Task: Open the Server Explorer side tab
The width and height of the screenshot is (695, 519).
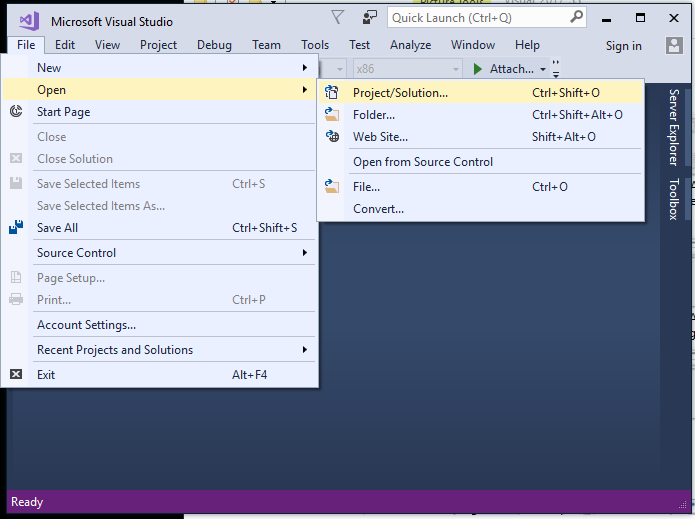Action: tap(674, 127)
